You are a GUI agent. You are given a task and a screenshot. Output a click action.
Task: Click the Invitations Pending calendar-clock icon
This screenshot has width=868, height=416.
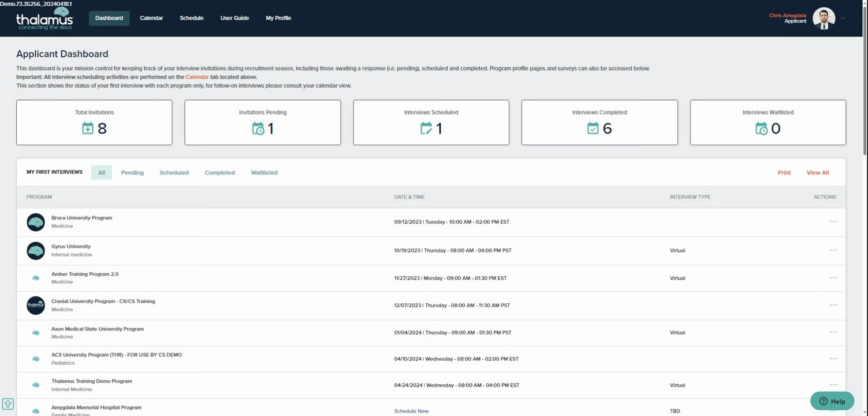[x=258, y=128]
